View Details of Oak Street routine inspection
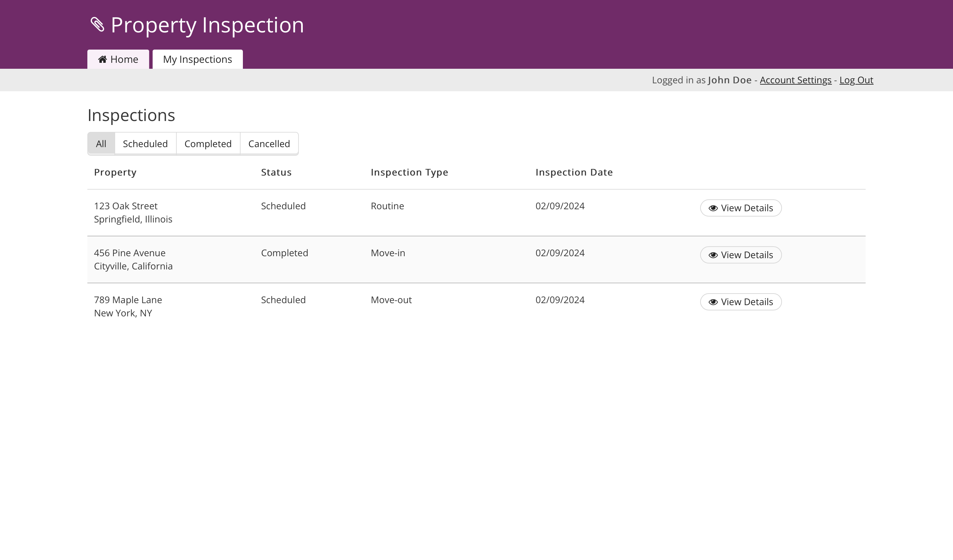The image size is (953, 560). (x=741, y=208)
